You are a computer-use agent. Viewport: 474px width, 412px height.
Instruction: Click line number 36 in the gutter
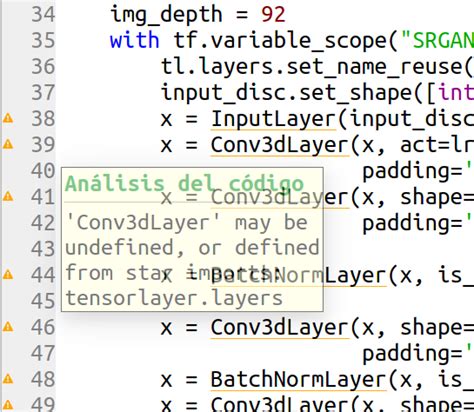(43, 67)
